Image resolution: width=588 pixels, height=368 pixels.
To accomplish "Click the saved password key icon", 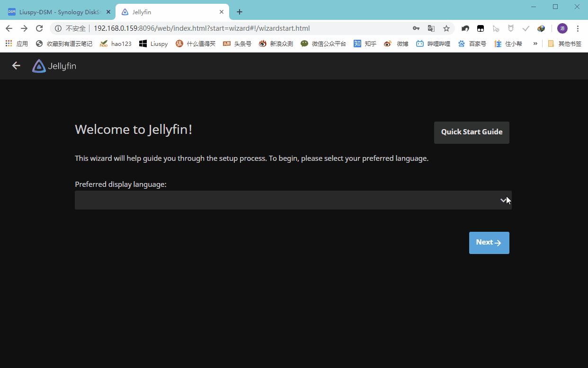I will pyautogui.click(x=416, y=28).
